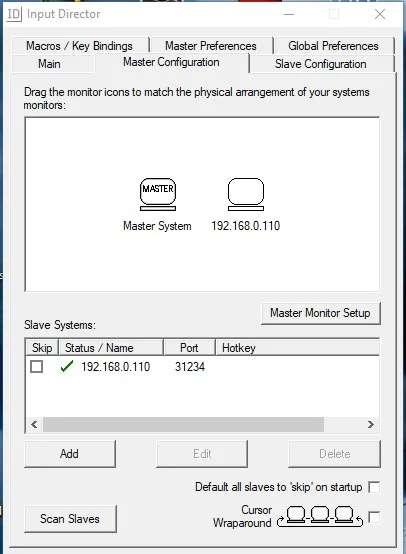
Task: Click the green checkmark status icon
Action: (x=67, y=366)
